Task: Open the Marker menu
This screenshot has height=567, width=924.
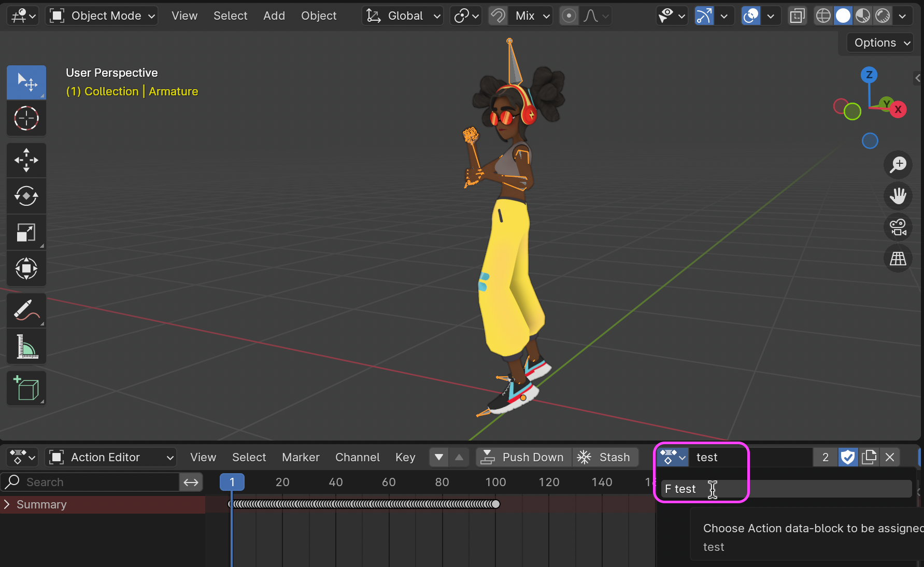Action: [x=301, y=457]
